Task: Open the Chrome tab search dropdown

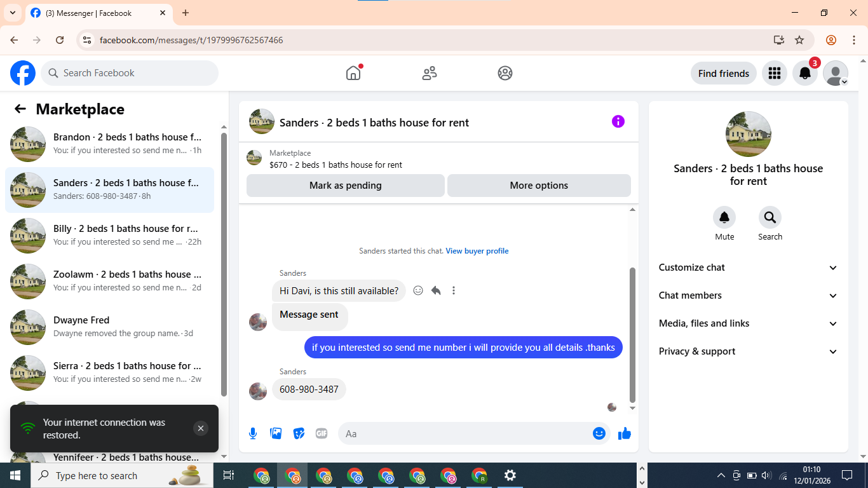Action: click(x=12, y=13)
